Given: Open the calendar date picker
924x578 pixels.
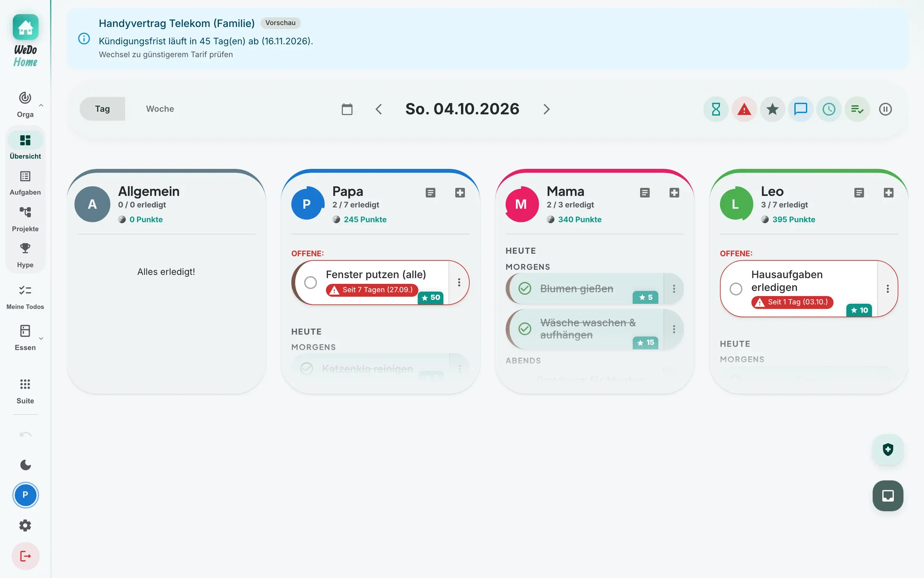Looking at the screenshot, I should click(347, 109).
